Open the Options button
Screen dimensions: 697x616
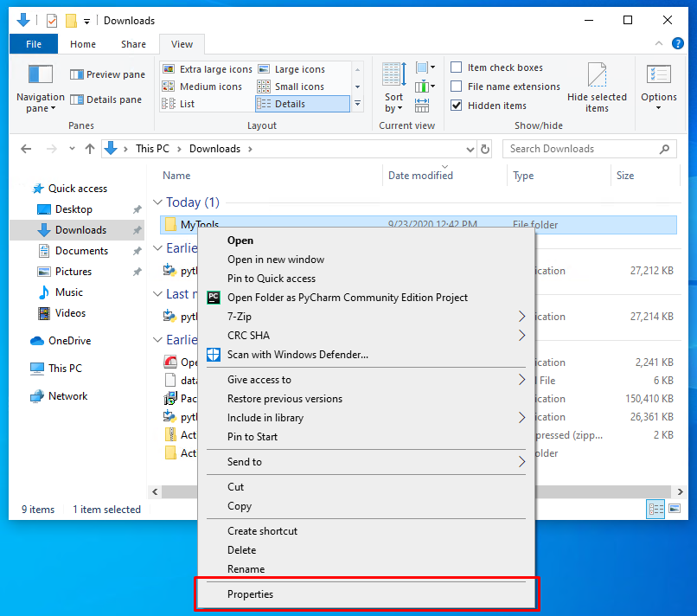658,87
